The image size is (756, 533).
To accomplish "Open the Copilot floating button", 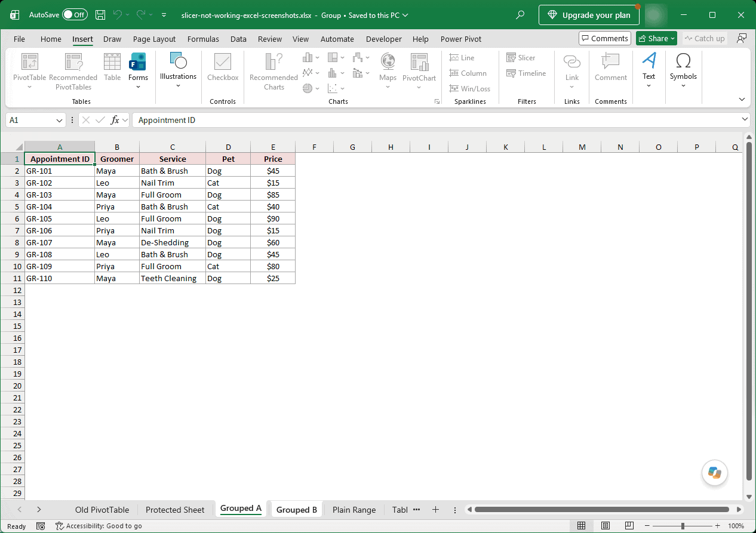I will tap(714, 473).
